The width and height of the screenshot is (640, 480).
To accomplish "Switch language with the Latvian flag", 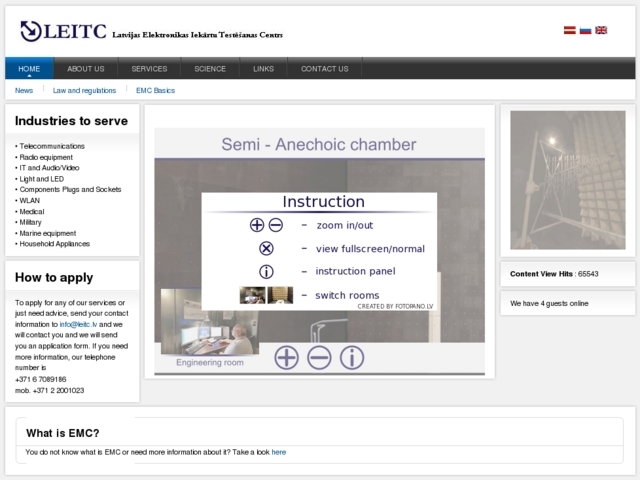I will pos(569,30).
